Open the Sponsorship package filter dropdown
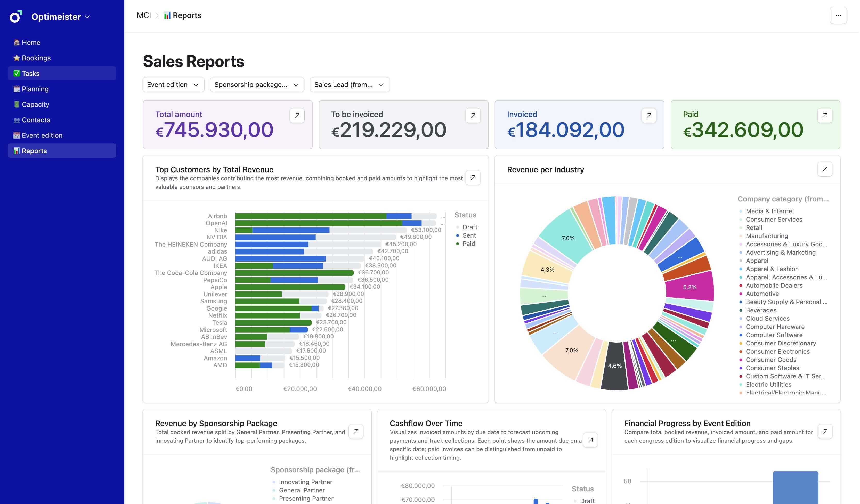 257,85
